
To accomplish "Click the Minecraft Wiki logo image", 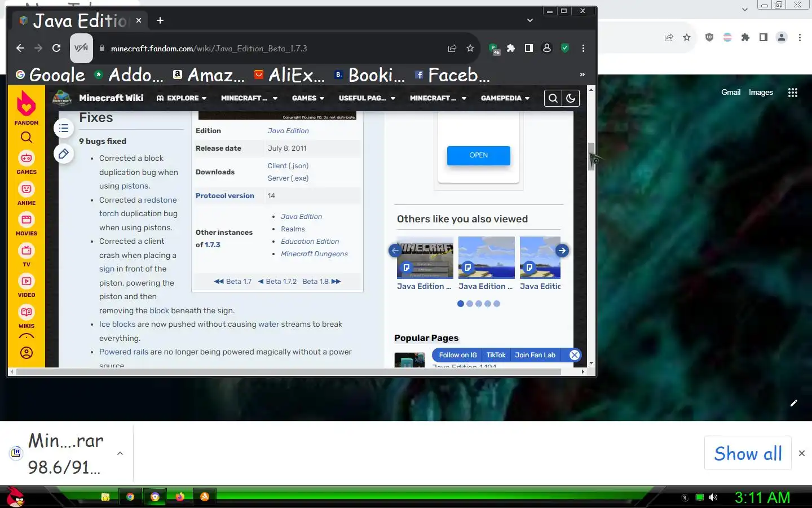I will click(62, 98).
